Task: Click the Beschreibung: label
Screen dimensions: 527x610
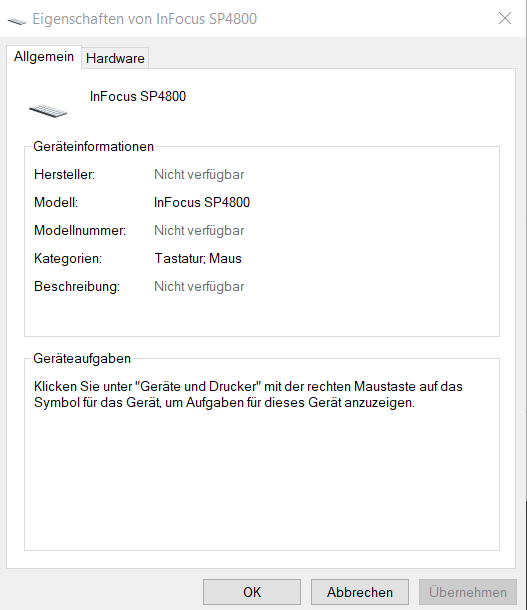Action: tap(77, 286)
